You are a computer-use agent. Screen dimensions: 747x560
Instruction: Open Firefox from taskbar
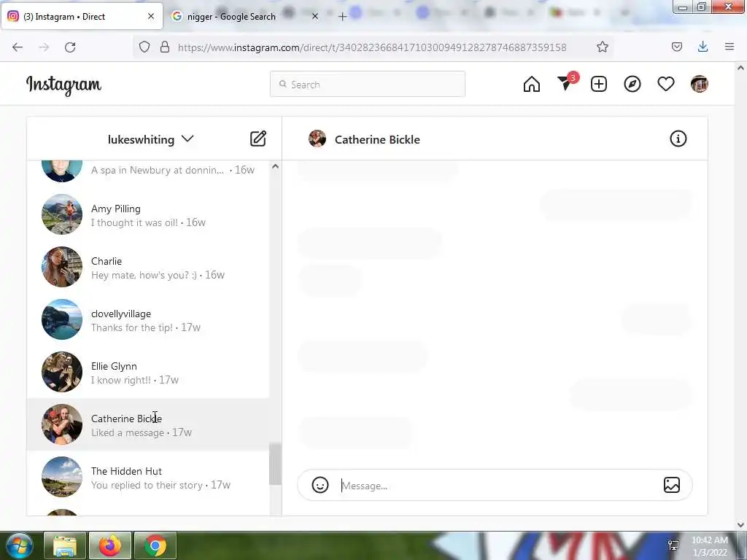tap(110, 545)
